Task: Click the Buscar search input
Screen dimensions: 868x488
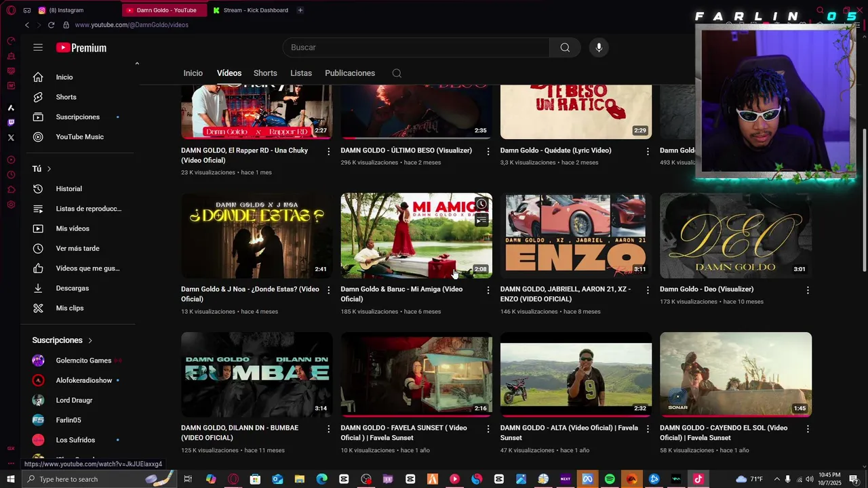Action: (416, 47)
